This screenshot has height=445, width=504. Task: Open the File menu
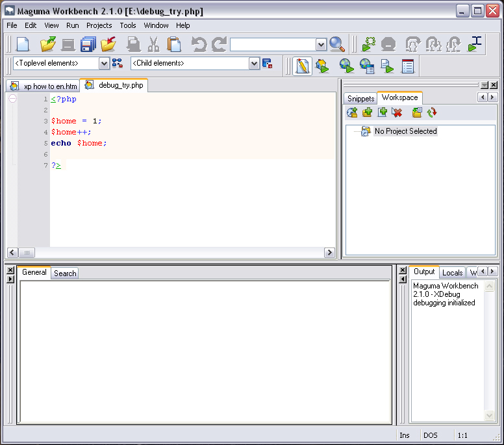pyautogui.click(x=12, y=25)
